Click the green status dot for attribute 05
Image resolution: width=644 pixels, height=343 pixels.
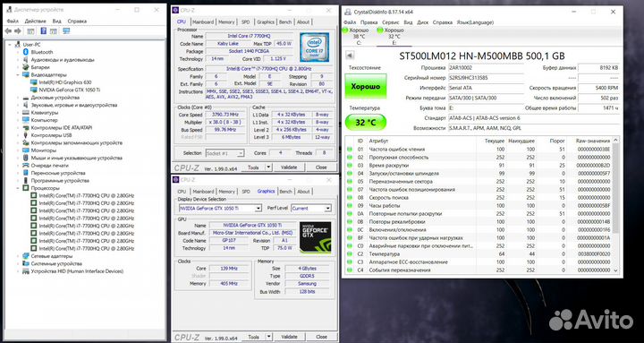[350, 182]
